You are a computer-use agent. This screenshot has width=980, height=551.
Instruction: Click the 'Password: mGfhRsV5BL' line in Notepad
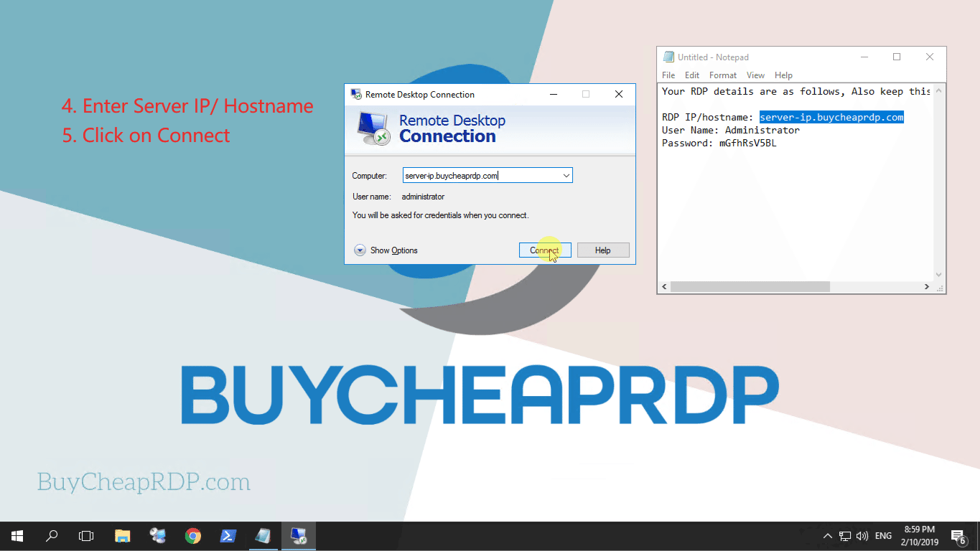719,143
